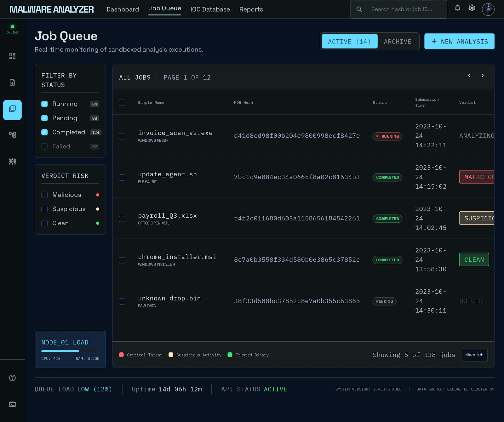Click the PENDING status badge

pyautogui.click(x=384, y=301)
